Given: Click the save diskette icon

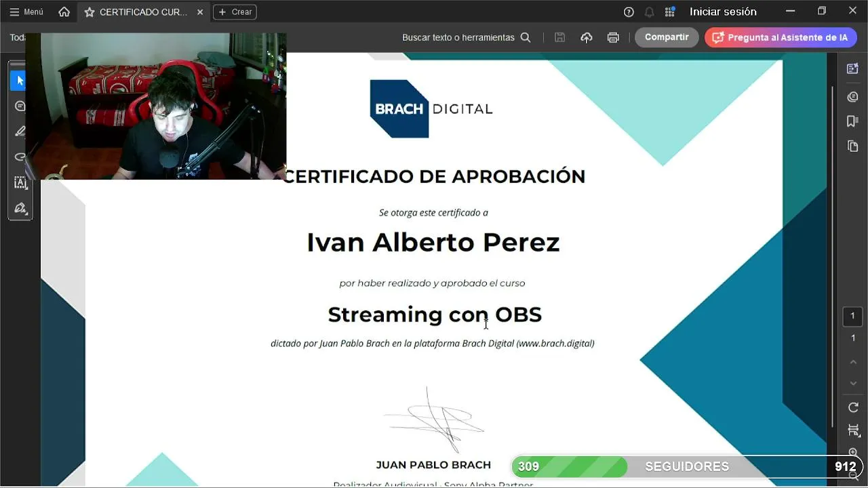Looking at the screenshot, I should point(559,37).
